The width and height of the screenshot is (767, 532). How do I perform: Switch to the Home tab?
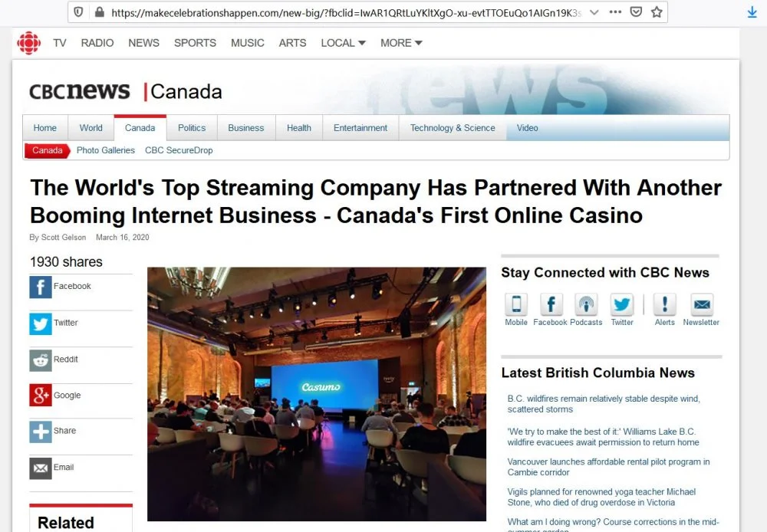pyautogui.click(x=45, y=128)
